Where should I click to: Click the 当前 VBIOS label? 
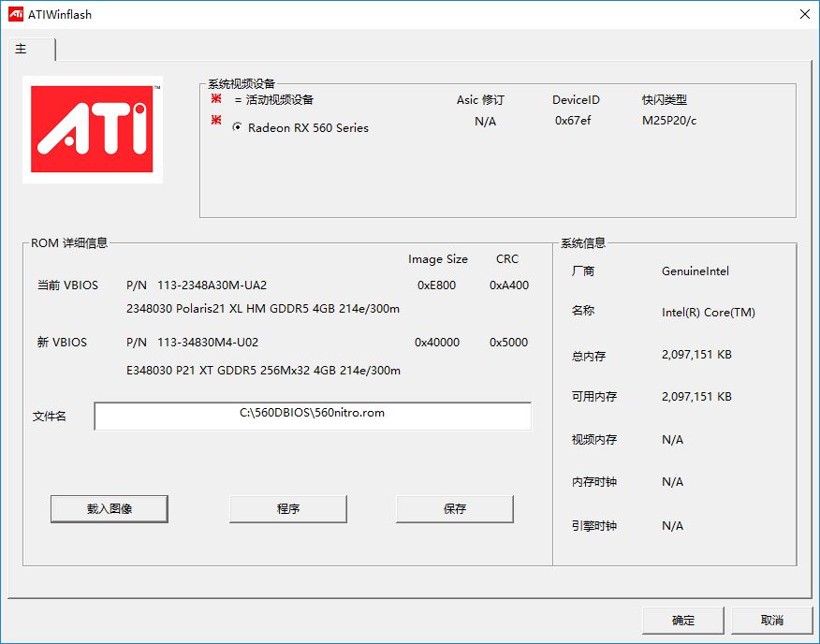click(67, 285)
